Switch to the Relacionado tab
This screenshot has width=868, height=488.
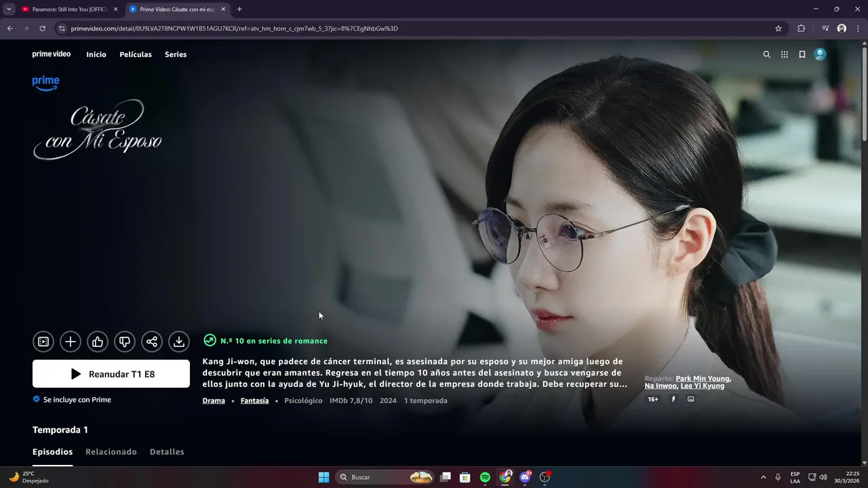click(x=111, y=451)
